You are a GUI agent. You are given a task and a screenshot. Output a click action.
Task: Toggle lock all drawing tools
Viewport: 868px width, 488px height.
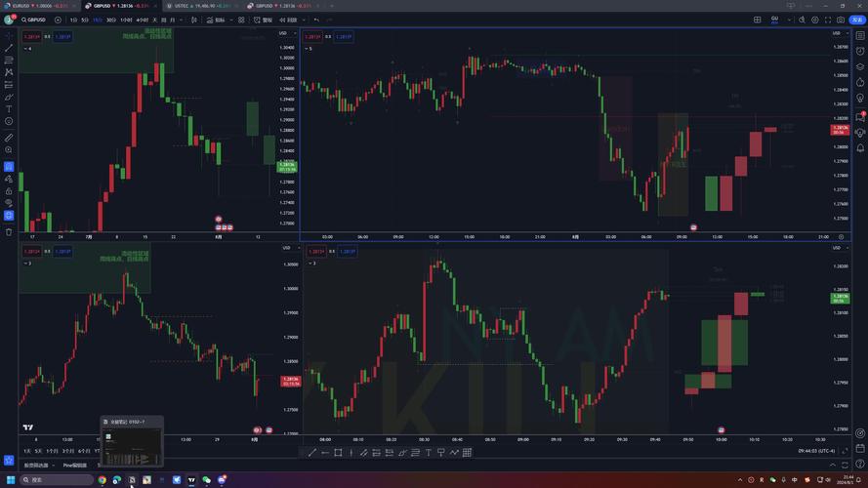[9, 191]
